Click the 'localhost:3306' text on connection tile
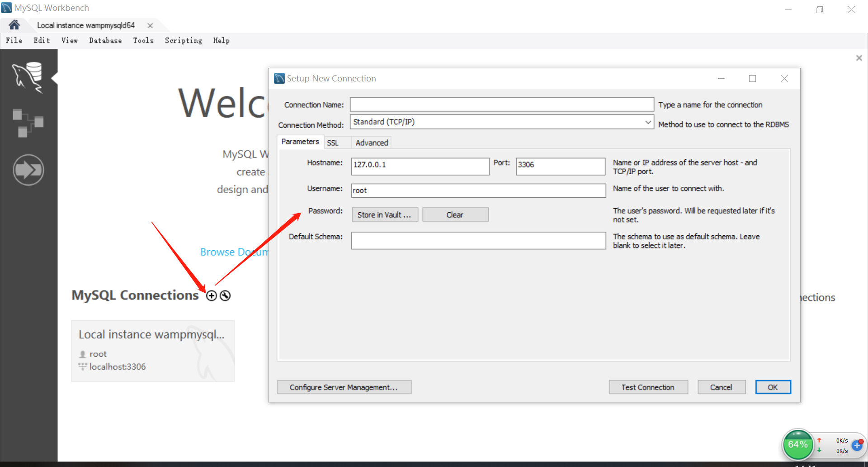 [118, 367]
